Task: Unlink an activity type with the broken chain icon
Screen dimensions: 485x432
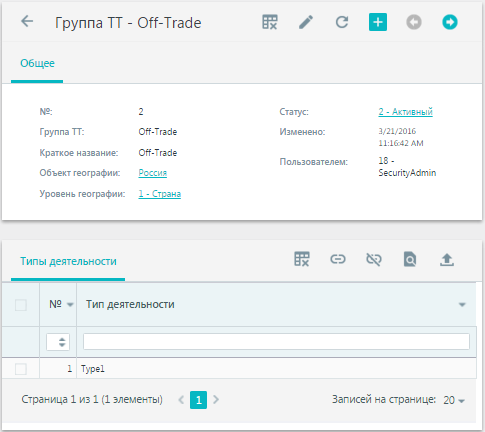Action: (x=374, y=259)
